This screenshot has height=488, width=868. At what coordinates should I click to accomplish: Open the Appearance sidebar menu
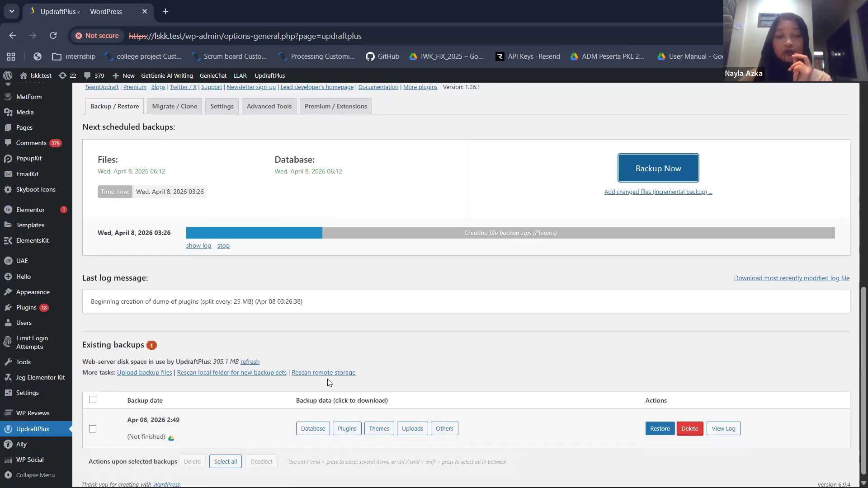click(x=33, y=292)
